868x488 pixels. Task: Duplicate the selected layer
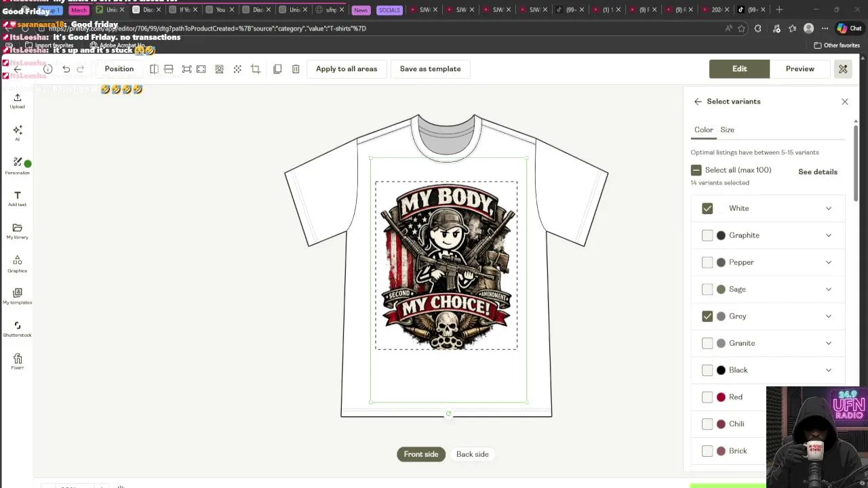(x=277, y=69)
